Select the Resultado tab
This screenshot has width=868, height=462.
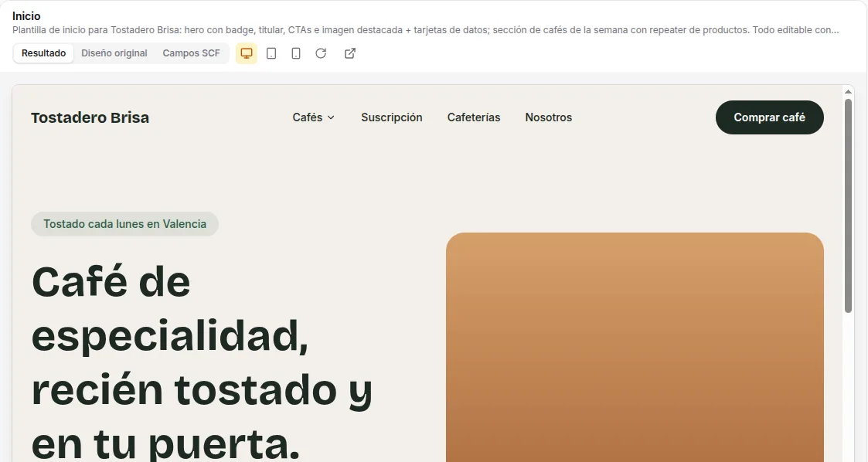tap(44, 53)
